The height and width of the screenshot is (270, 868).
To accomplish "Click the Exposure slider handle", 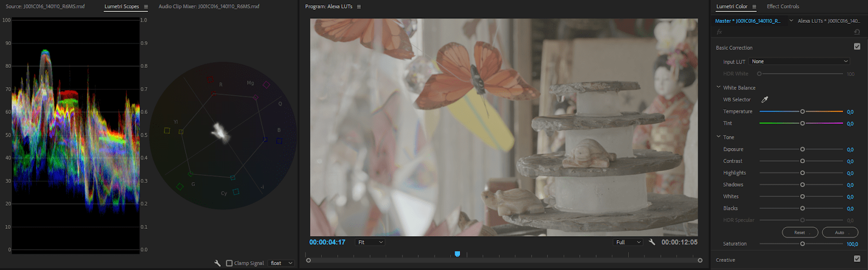I will click(802, 149).
